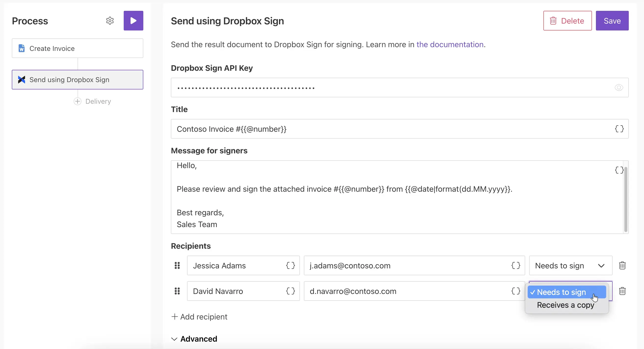Focus the Title input field
The image size is (644, 349).
point(400,129)
